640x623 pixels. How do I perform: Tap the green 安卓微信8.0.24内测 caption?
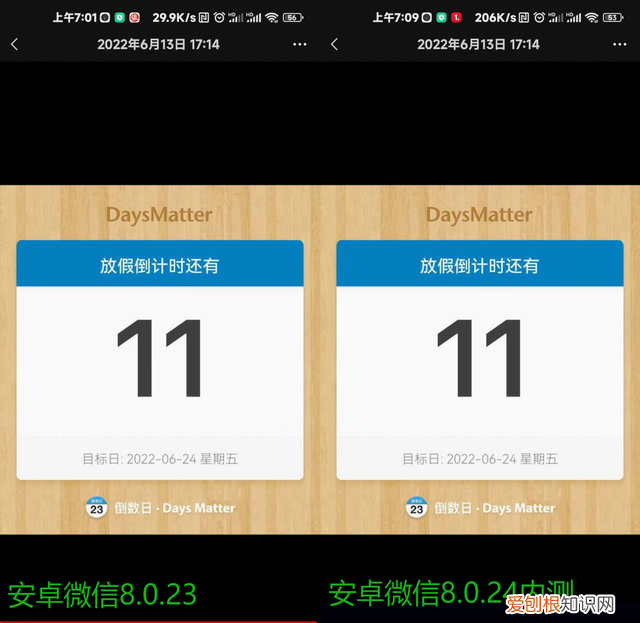click(x=451, y=593)
